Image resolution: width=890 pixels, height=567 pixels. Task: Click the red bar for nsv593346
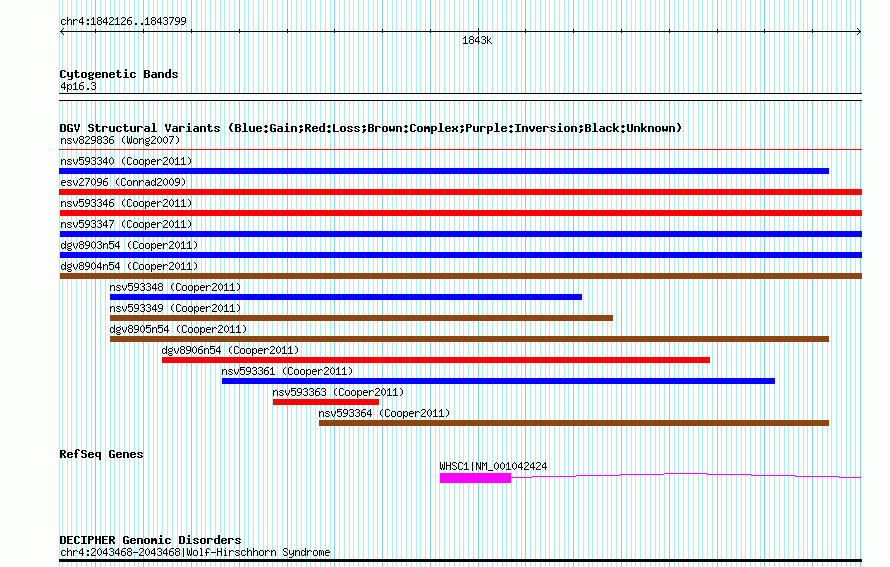click(x=460, y=213)
